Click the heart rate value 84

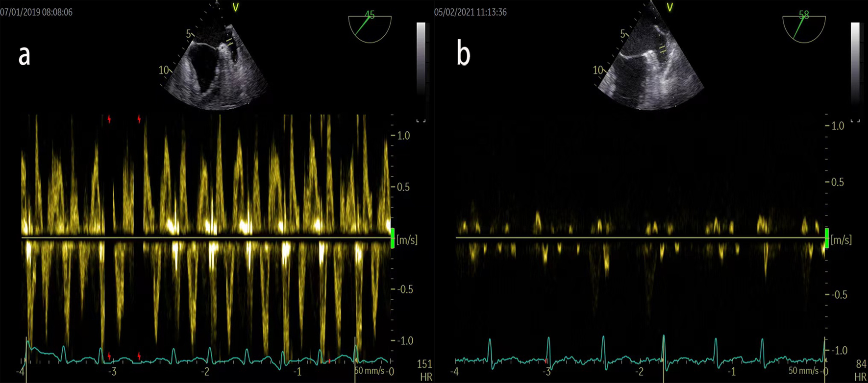[861, 364]
